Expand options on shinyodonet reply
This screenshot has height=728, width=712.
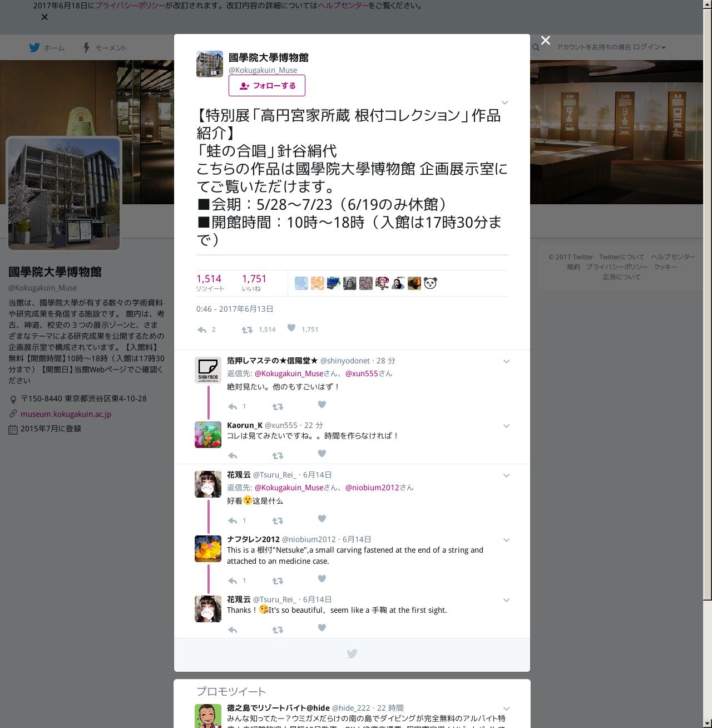click(x=507, y=361)
